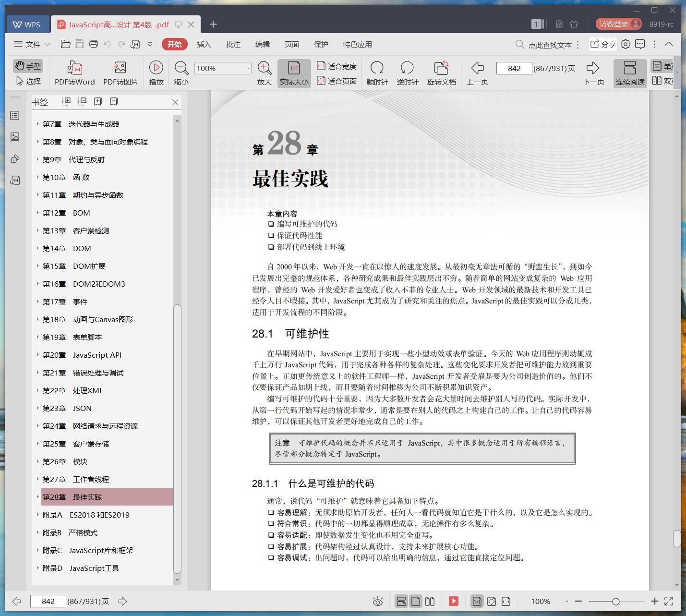Switch to the 开始 tab
The width and height of the screenshot is (686, 616).
point(174,44)
